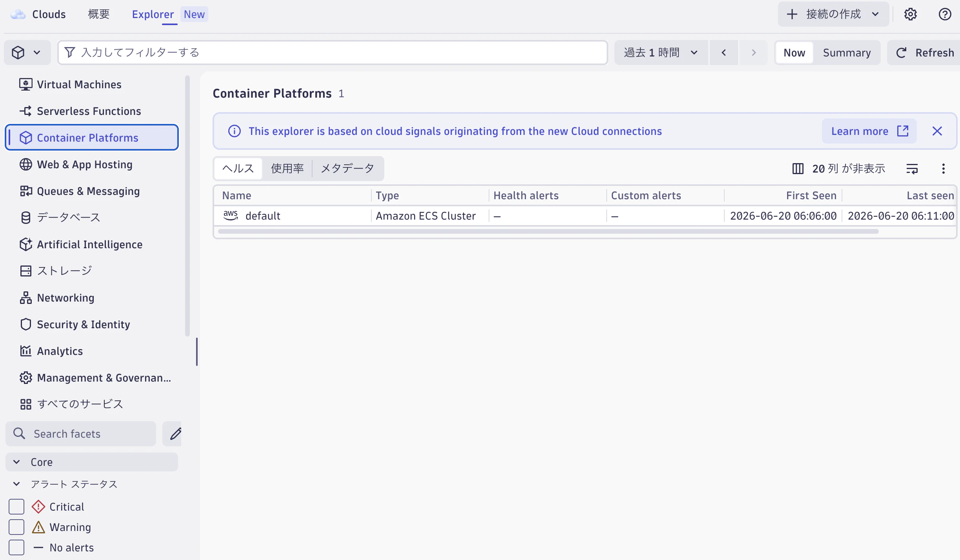Sort by the Health alerts column header
Image resolution: width=960 pixels, height=560 pixels.
(x=526, y=195)
